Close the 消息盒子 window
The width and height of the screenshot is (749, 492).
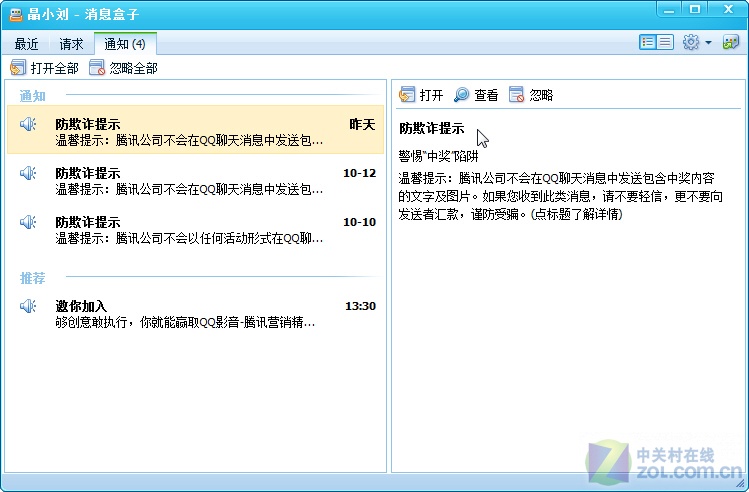coord(728,10)
